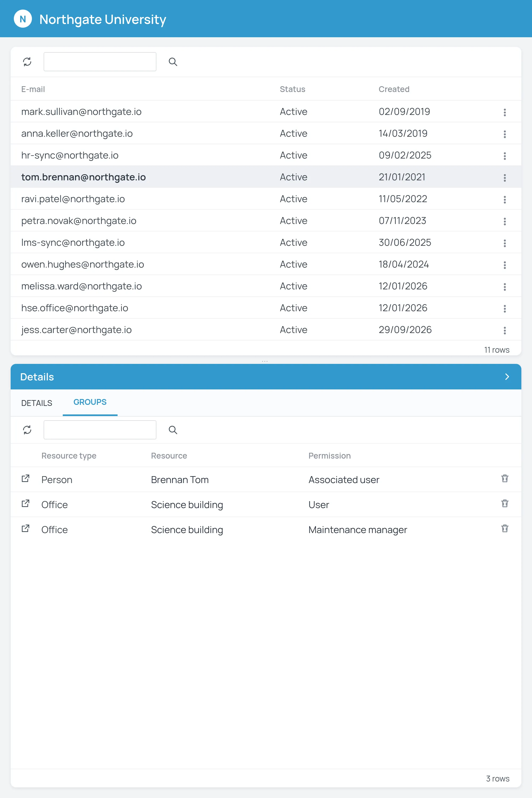
Task: Collapse the Details panel with chevron
Action: coord(507,377)
